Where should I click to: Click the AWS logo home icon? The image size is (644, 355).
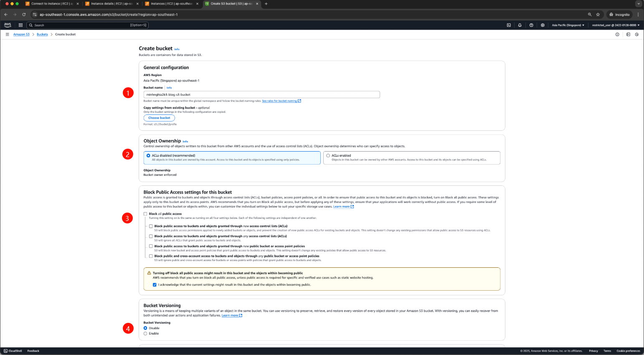(8, 25)
